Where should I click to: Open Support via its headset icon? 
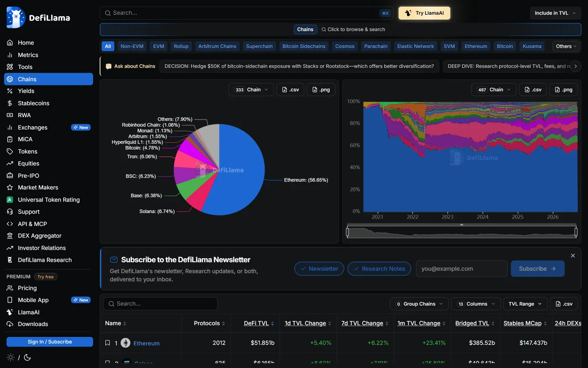[x=10, y=212]
